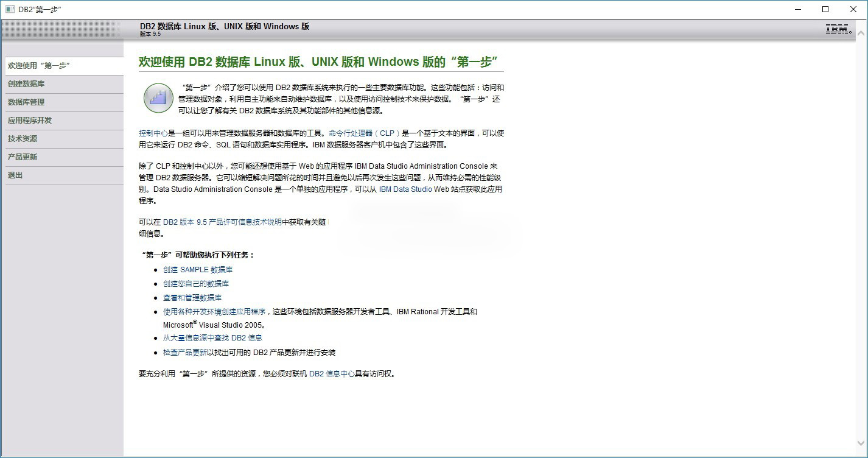Image resolution: width=868 pixels, height=458 pixels.
Task: Select the 欢迎使用"第一步" sidebar item
Action: coord(64,66)
